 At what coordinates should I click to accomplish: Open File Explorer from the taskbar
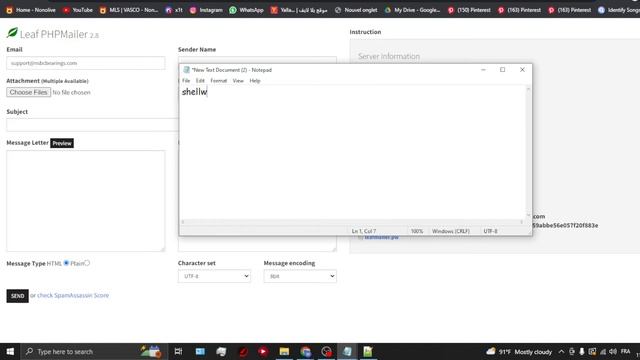click(x=284, y=351)
